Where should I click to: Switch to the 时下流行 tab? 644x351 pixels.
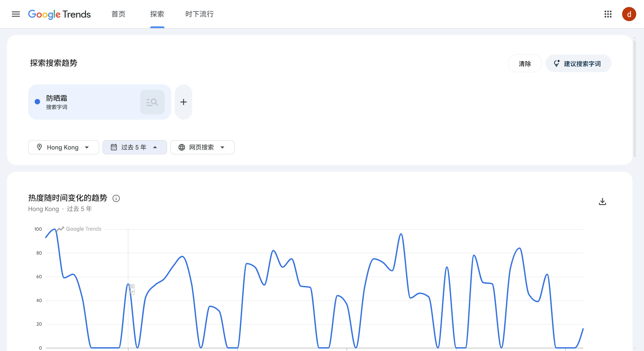tap(199, 14)
